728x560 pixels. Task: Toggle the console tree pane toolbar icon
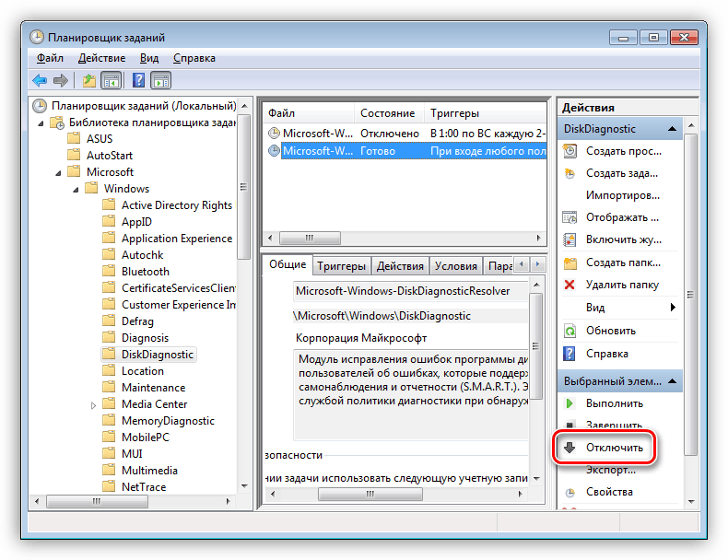pyautogui.click(x=111, y=81)
